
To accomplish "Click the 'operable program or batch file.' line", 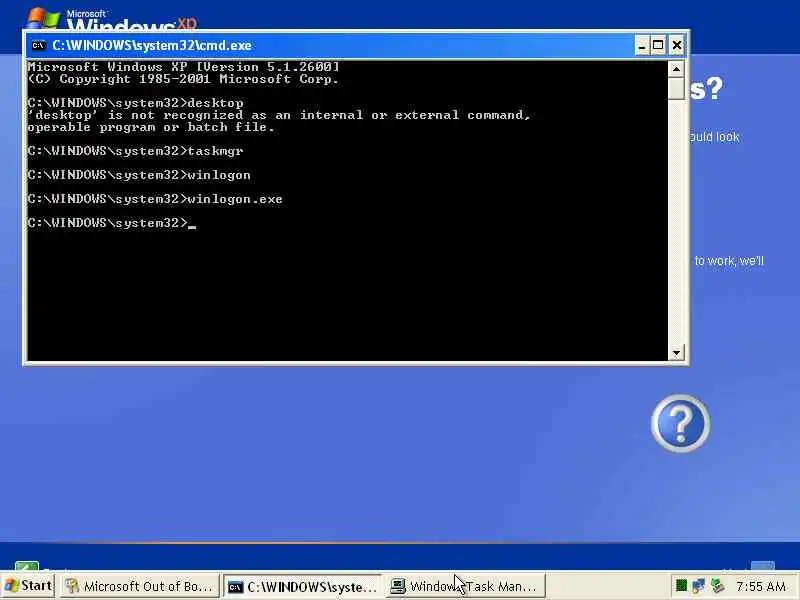I will [151, 127].
